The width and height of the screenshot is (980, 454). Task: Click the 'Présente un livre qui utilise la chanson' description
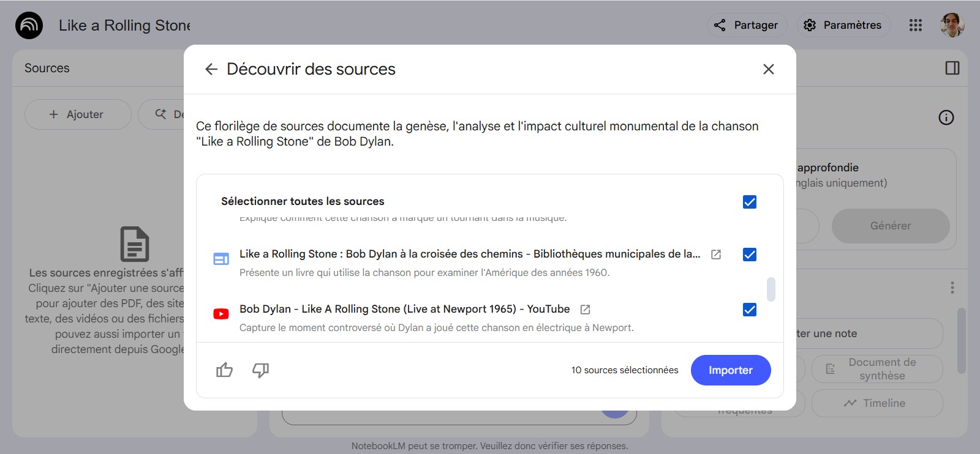(x=424, y=273)
